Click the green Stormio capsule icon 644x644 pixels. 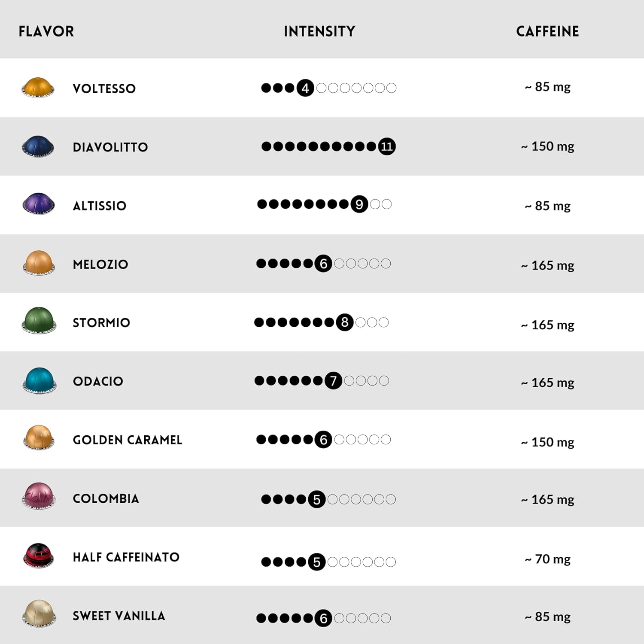39,320
